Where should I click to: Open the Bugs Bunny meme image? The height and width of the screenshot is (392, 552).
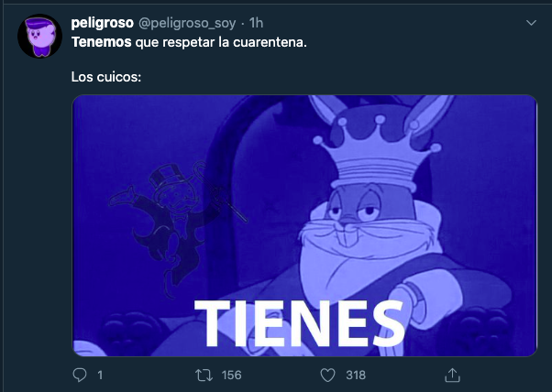pyautogui.click(x=304, y=225)
